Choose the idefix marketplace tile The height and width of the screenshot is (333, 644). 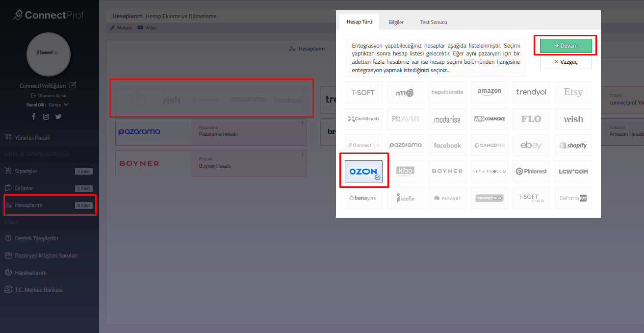[405, 198]
